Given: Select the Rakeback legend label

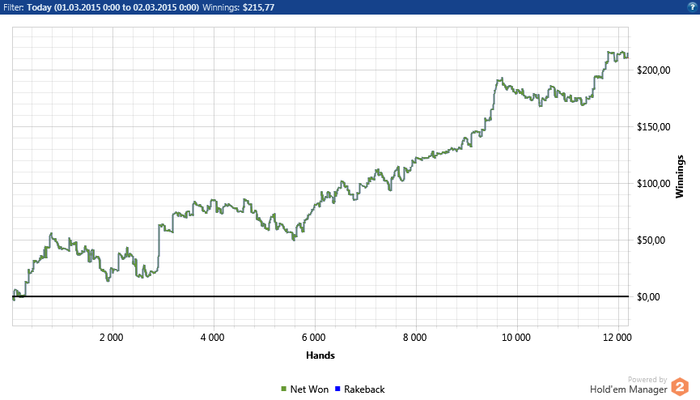Looking at the screenshot, I should tap(364, 389).
